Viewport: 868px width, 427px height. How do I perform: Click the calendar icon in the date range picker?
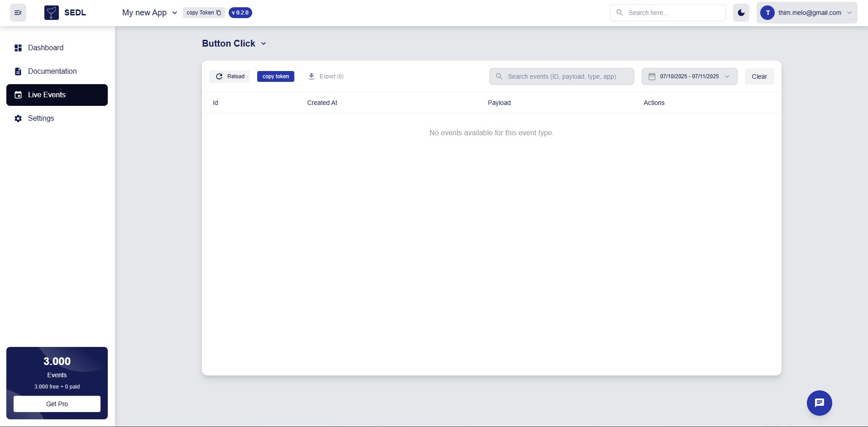pyautogui.click(x=652, y=76)
